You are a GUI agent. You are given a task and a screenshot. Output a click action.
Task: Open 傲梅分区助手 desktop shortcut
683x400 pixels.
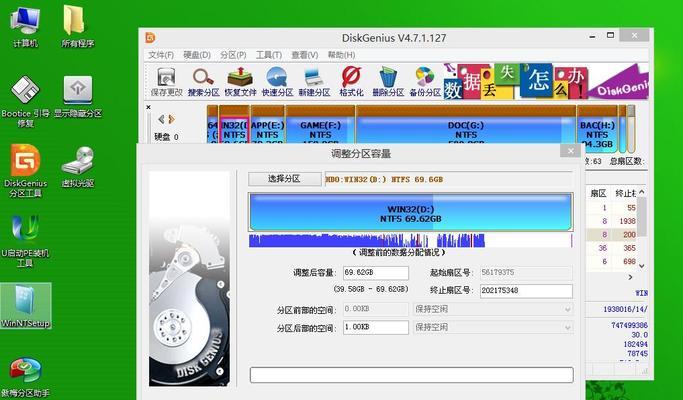tap(25, 378)
